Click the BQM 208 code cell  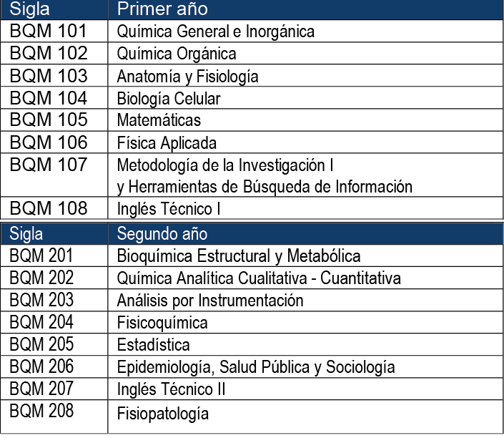tap(41, 411)
